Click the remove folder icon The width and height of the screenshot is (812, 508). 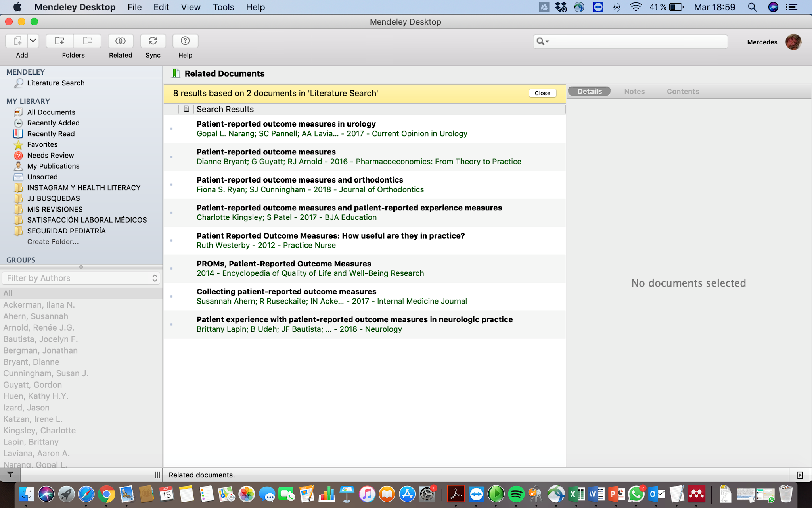(x=87, y=41)
